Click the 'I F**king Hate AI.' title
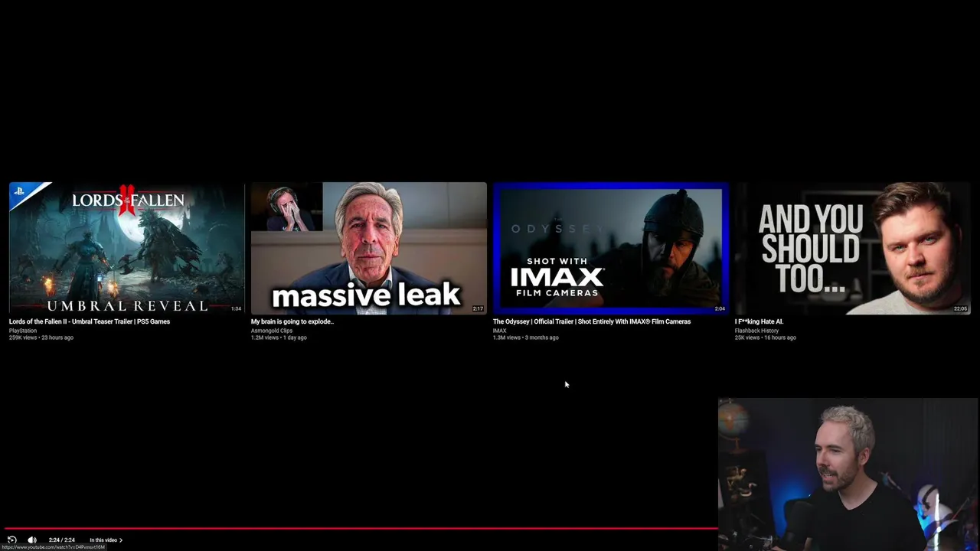Viewport: 980px width, 551px height. coord(759,321)
